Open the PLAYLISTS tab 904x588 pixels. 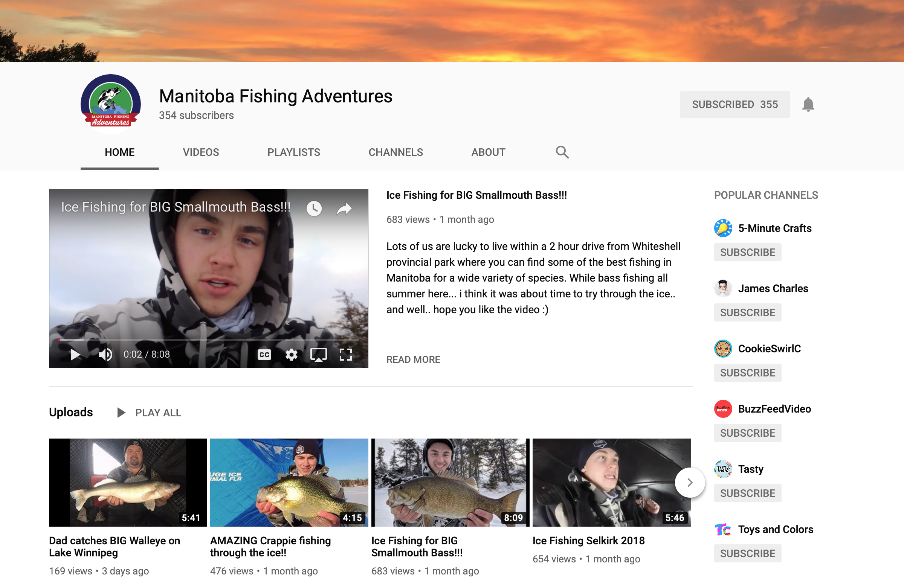pos(293,152)
